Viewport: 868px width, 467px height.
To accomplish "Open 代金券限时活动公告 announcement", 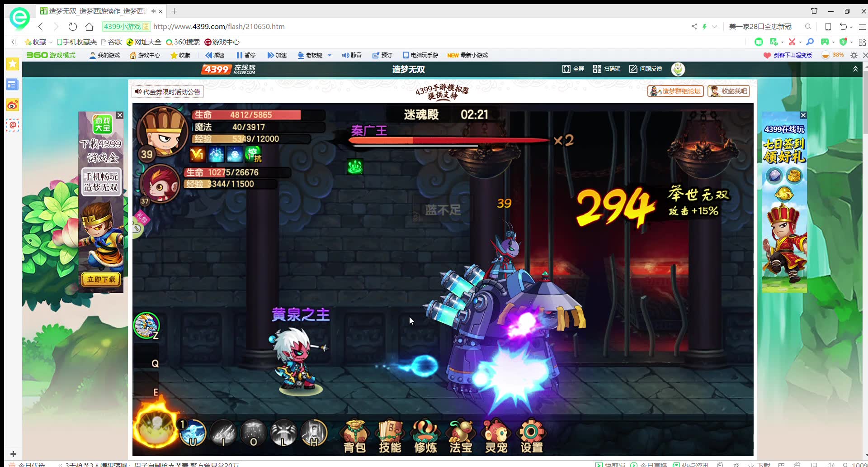I will pyautogui.click(x=168, y=92).
